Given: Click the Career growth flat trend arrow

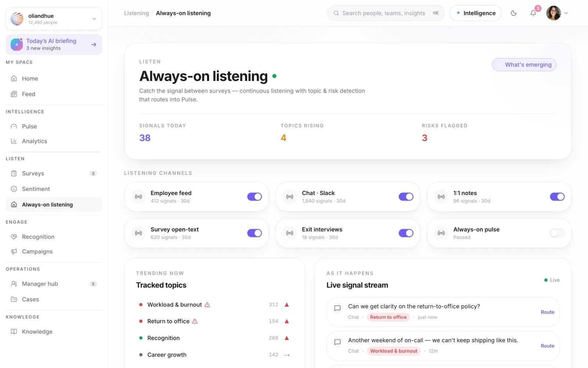Looking at the screenshot, I should coord(287,355).
